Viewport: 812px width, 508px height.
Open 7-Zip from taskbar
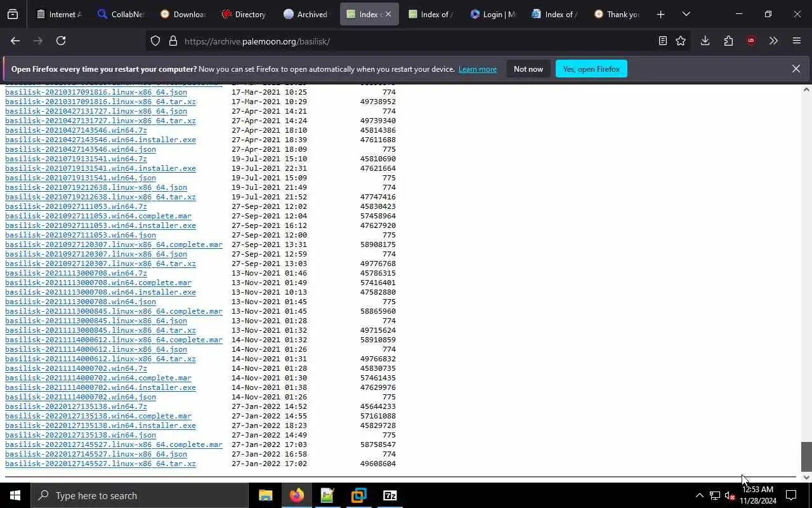(390, 495)
